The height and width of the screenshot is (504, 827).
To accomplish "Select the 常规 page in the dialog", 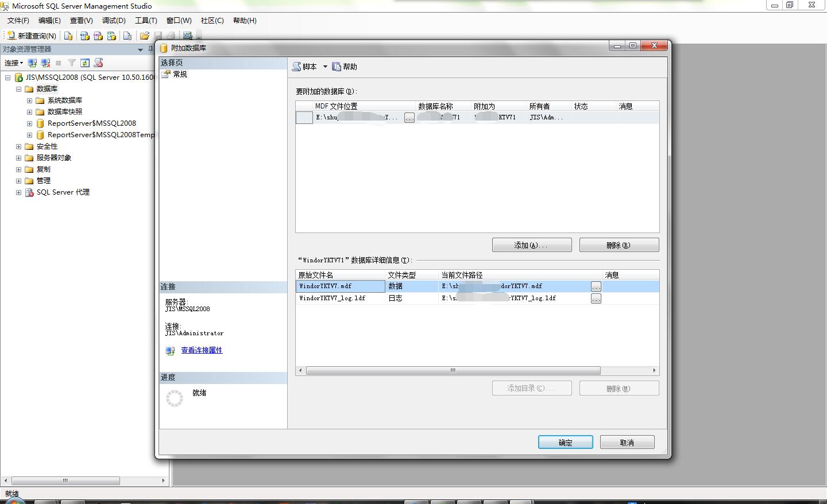I will click(180, 74).
